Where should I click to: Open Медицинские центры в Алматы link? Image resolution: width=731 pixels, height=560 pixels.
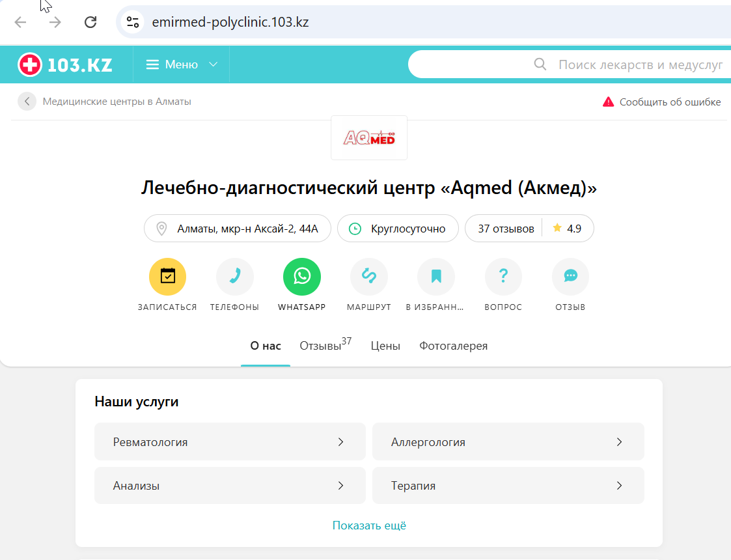coord(117,101)
